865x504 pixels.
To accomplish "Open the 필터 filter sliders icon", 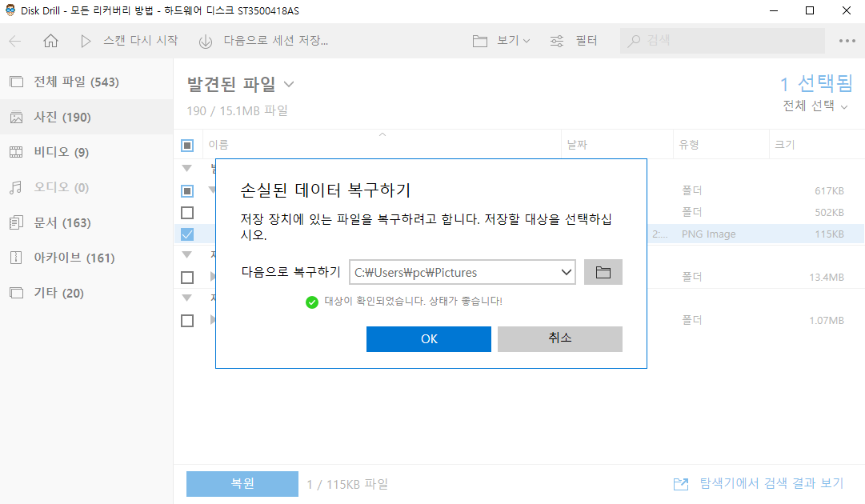I will click(557, 42).
